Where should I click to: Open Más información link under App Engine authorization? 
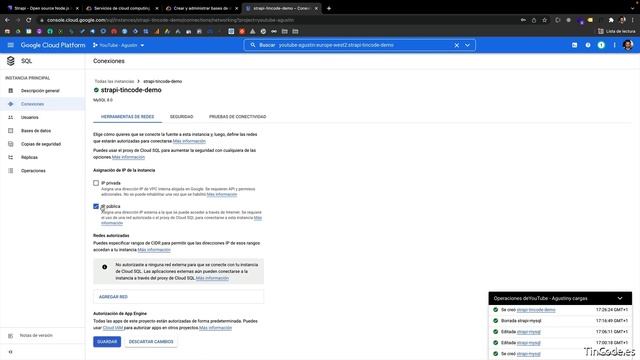point(216,328)
